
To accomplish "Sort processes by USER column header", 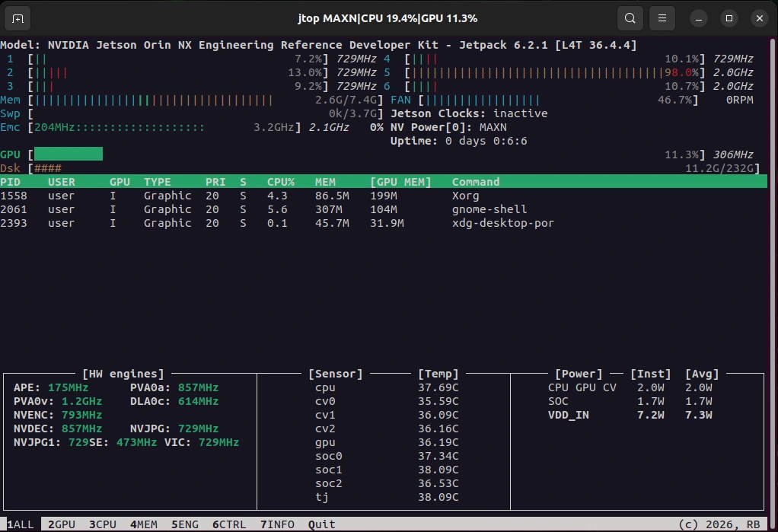I will [x=62, y=182].
